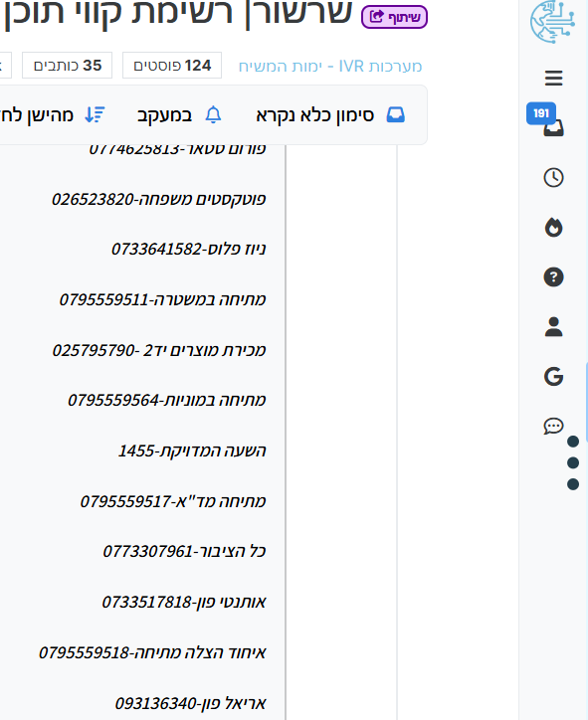
Task: Select line פוטקסטים משפחה-026523820
Action: click(158, 199)
